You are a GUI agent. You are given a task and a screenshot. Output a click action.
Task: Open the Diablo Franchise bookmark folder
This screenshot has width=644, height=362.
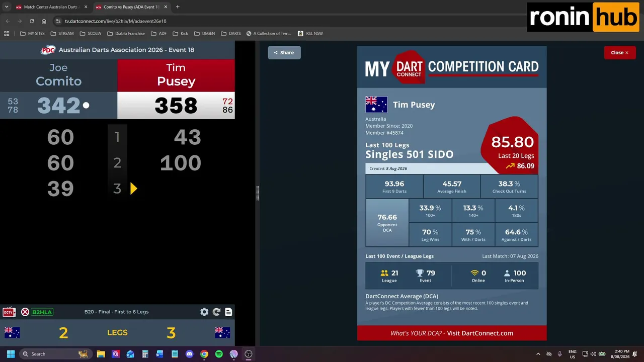126,34
